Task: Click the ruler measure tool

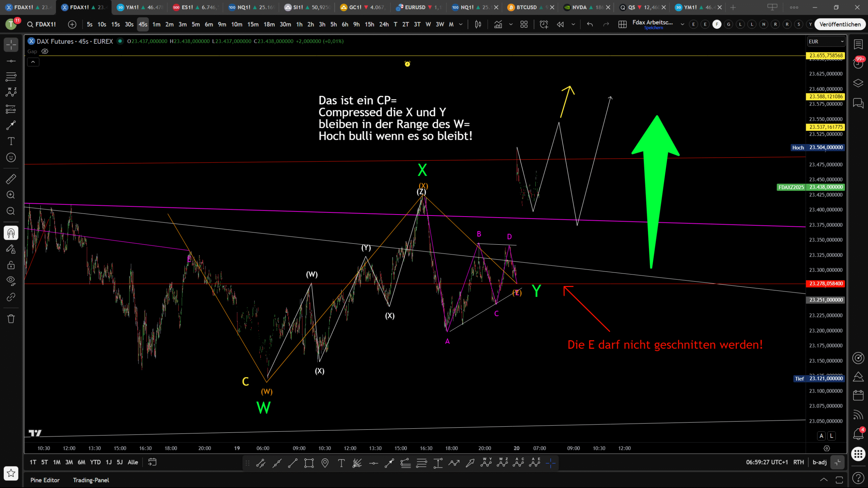Action: [x=11, y=179]
